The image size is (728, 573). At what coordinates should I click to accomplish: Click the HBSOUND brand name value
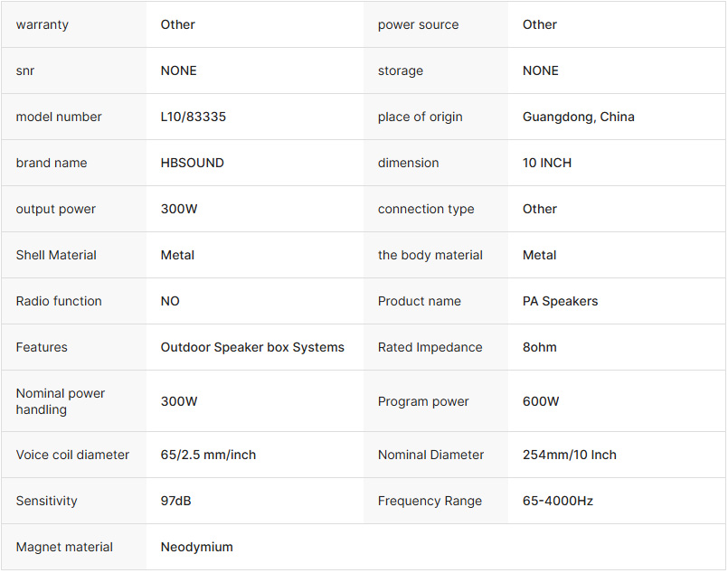pos(192,163)
